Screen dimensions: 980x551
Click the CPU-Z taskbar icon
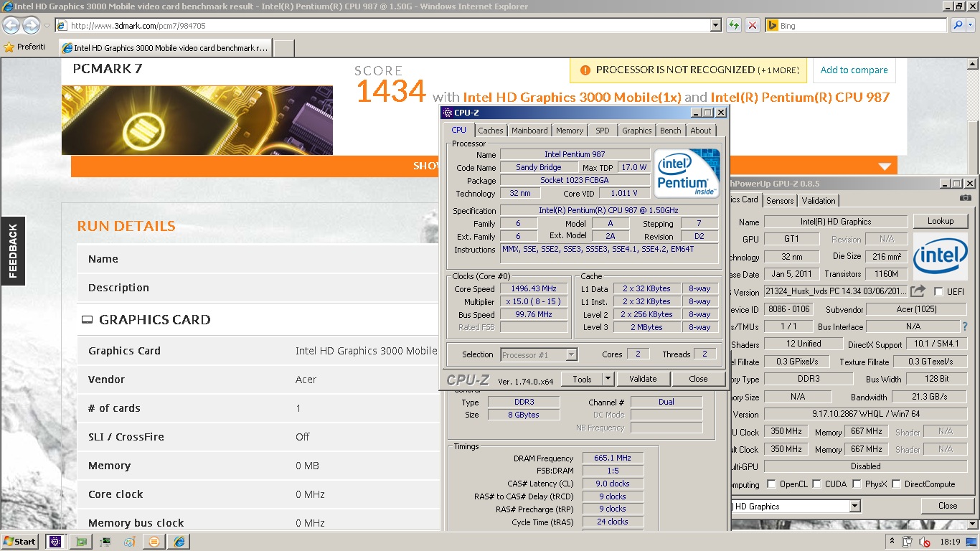pyautogui.click(x=55, y=542)
